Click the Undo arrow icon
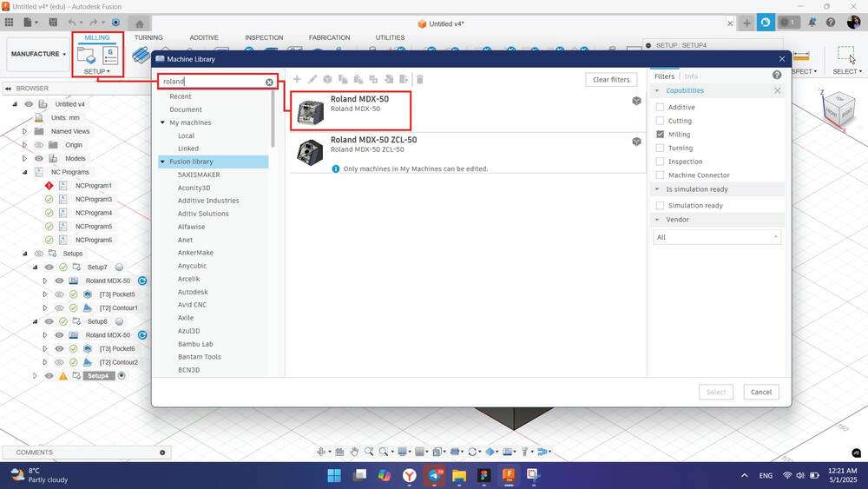The width and height of the screenshot is (868, 489). click(71, 23)
